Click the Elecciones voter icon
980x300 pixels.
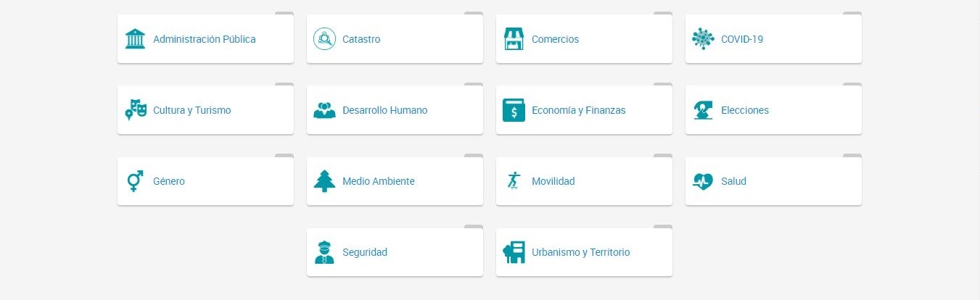click(703, 110)
